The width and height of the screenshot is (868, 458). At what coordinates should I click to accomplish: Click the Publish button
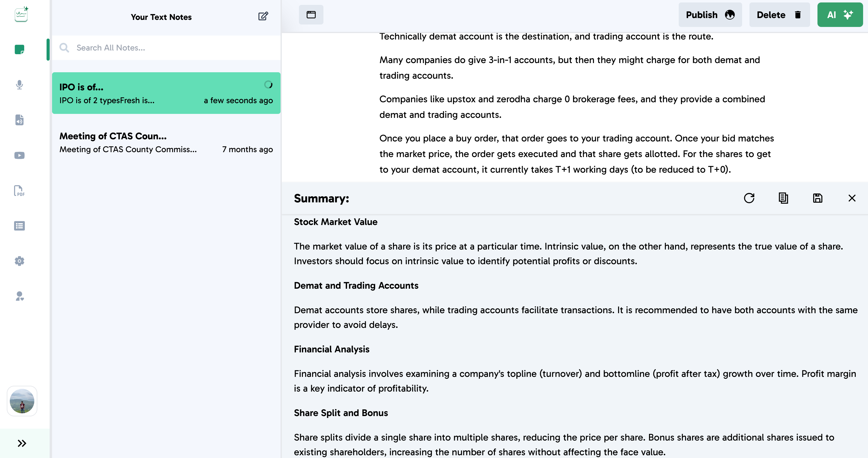(x=710, y=15)
